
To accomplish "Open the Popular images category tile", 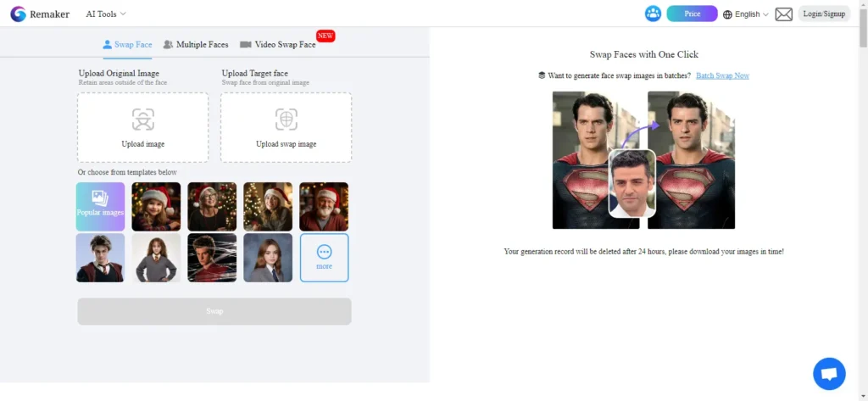I will point(100,207).
